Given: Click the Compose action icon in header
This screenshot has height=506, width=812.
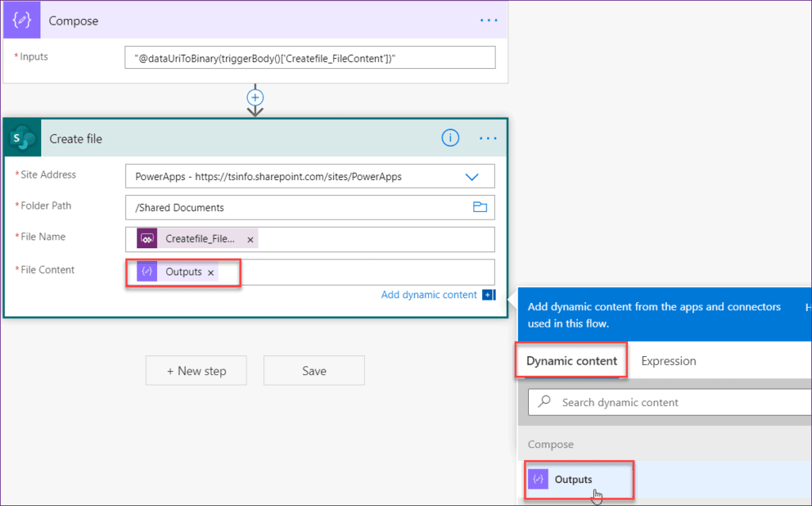Looking at the screenshot, I should (x=21, y=20).
